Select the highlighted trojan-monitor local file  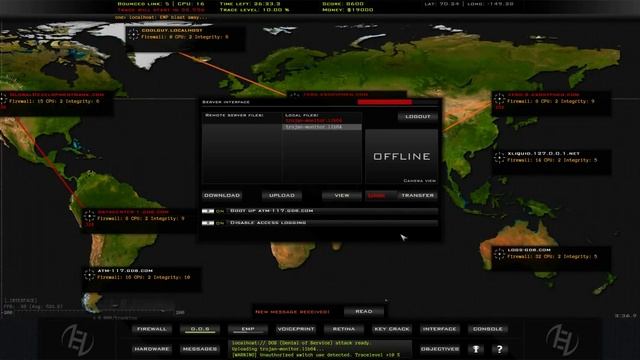click(322, 127)
